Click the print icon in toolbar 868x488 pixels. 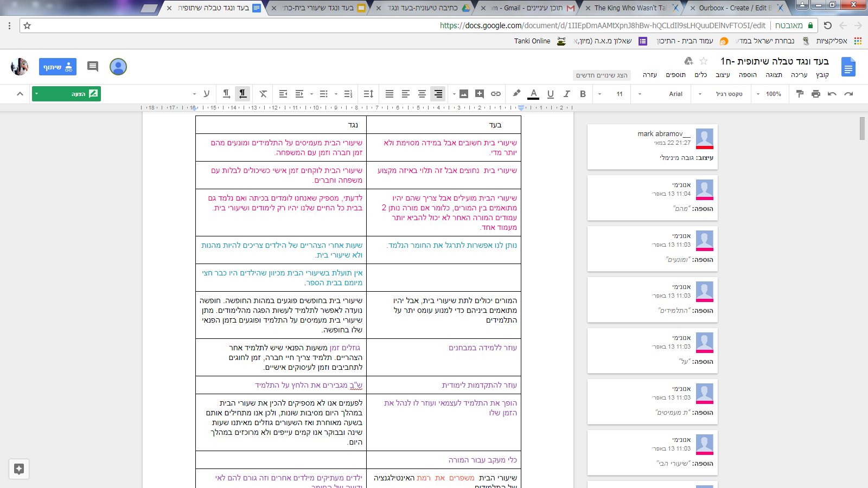click(815, 94)
